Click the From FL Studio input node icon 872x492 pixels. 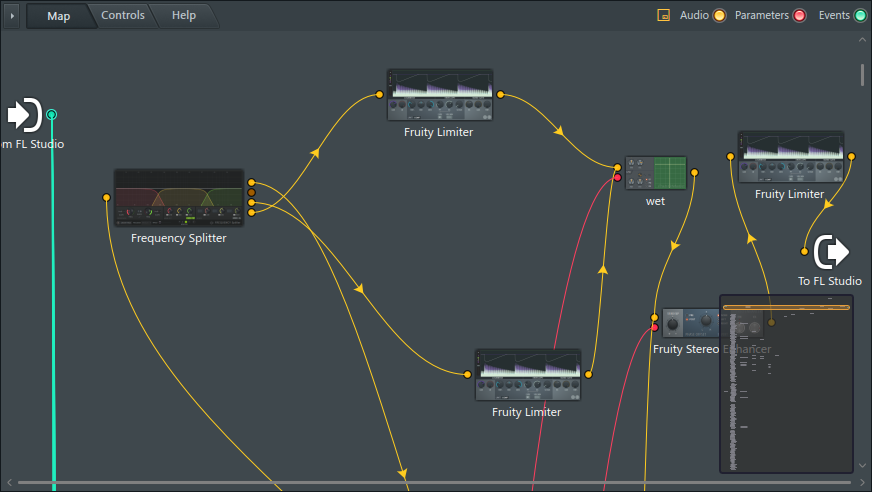[24, 115]
